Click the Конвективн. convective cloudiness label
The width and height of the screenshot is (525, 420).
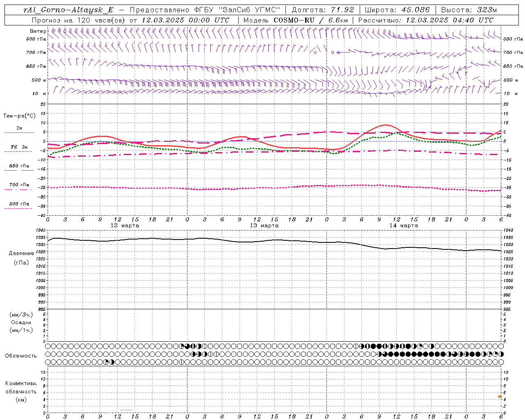pyautogui.click(x=21, y=384)
